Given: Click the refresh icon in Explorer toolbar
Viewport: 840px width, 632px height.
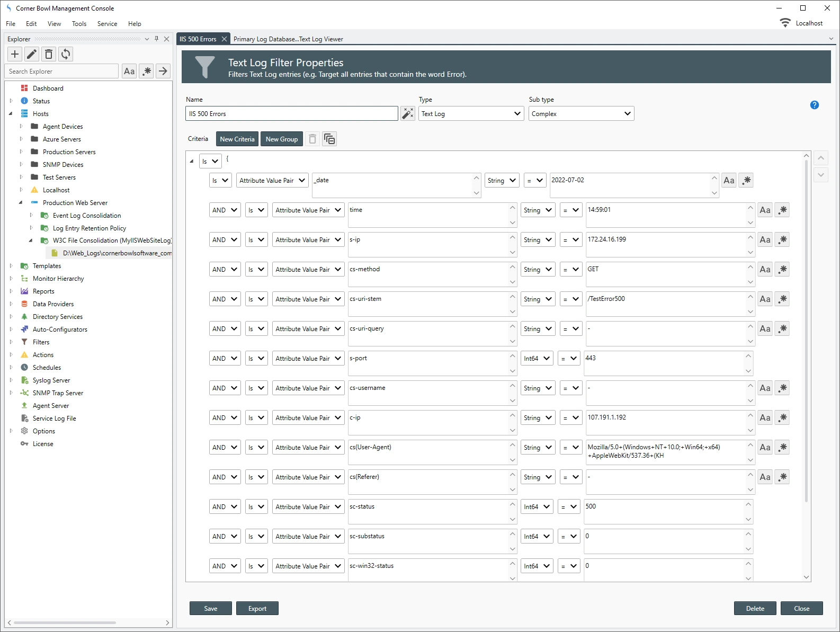Looking at the screenshot, I should (x=66, y=54).
